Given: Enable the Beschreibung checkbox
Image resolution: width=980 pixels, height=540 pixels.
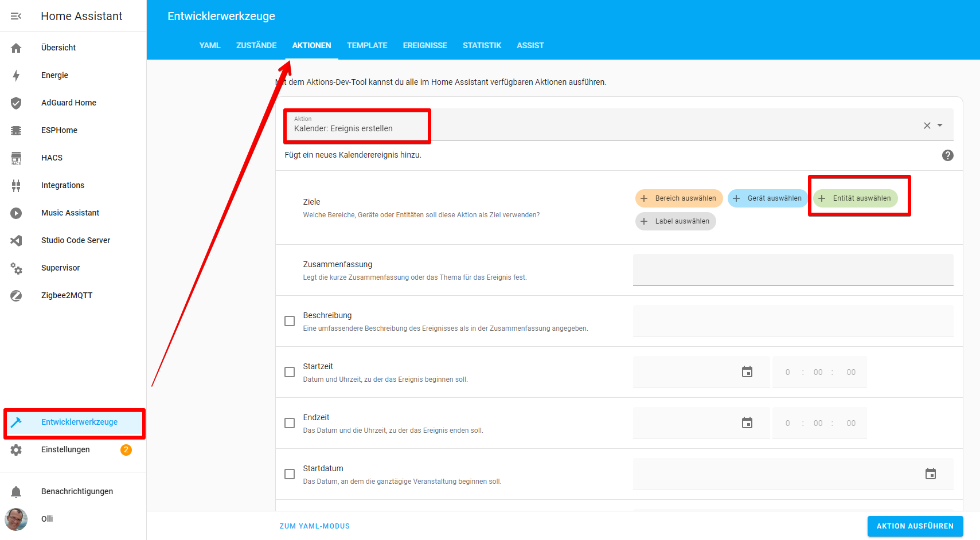Looking at the screenshot, I should click(x=290, y=321).
